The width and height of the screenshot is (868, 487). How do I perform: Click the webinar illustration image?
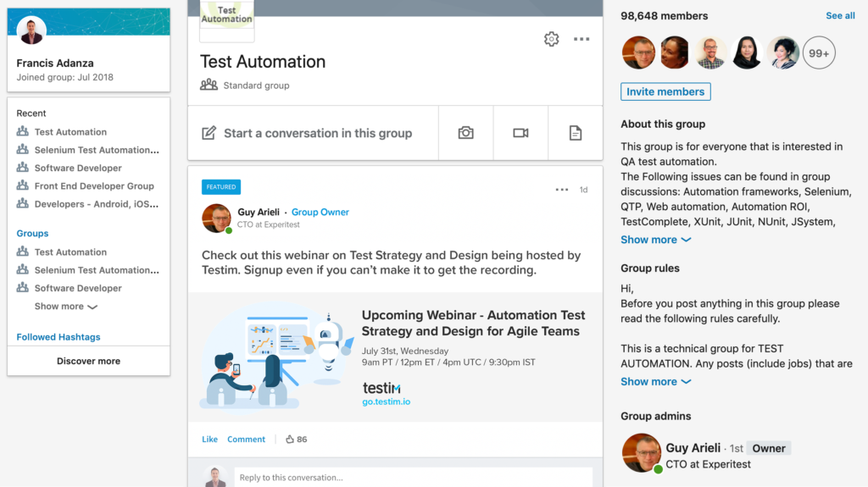coord(276,357)
